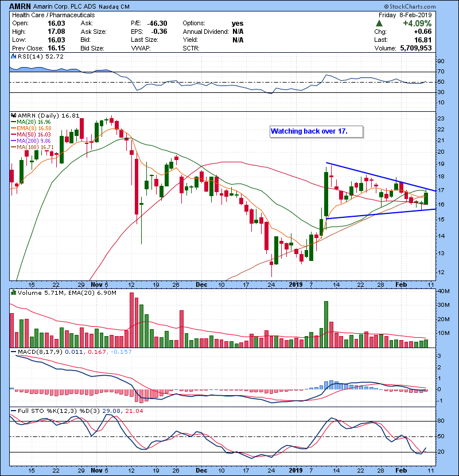Click the candlestick icon beside AMRN (Daily)
The height and width of the screenshot is (476, 459).
14,116
